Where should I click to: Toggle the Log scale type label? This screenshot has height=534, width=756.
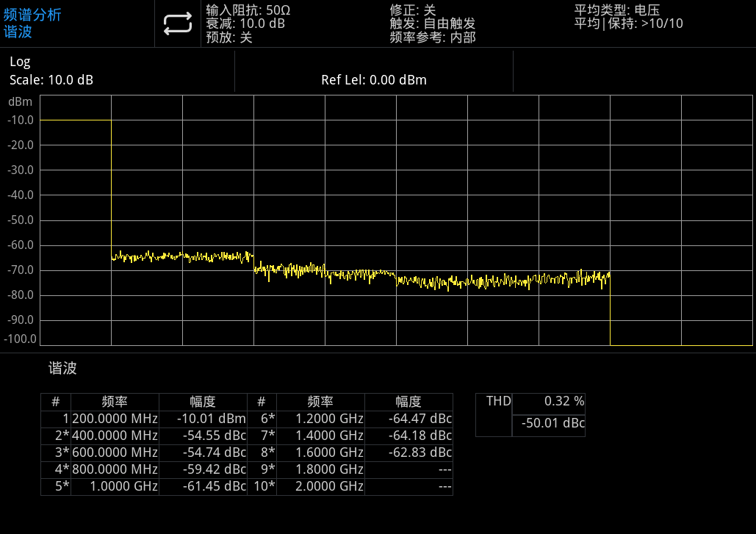click(20, 62)
